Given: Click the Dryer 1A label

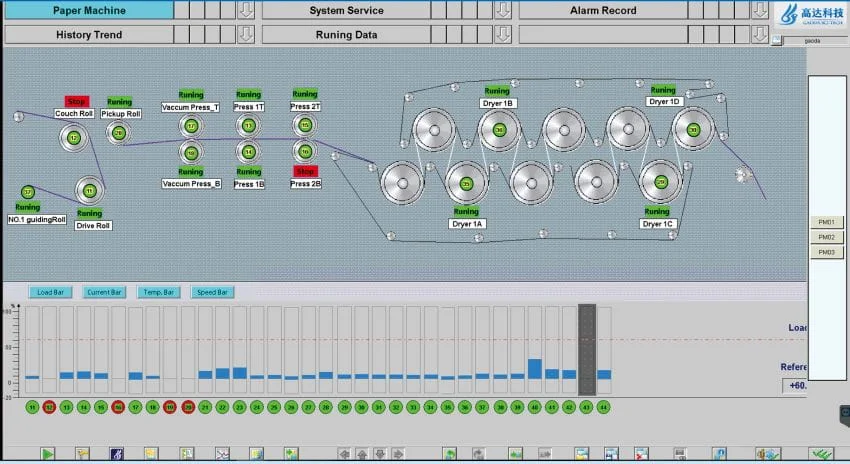Looking at the screenshot, I should (467, 224).
